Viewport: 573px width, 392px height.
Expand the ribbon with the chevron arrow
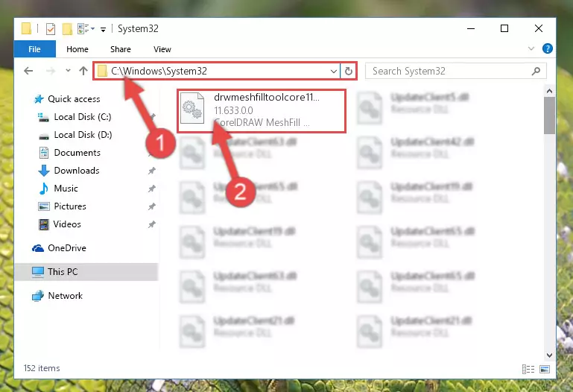click(531, 48)
